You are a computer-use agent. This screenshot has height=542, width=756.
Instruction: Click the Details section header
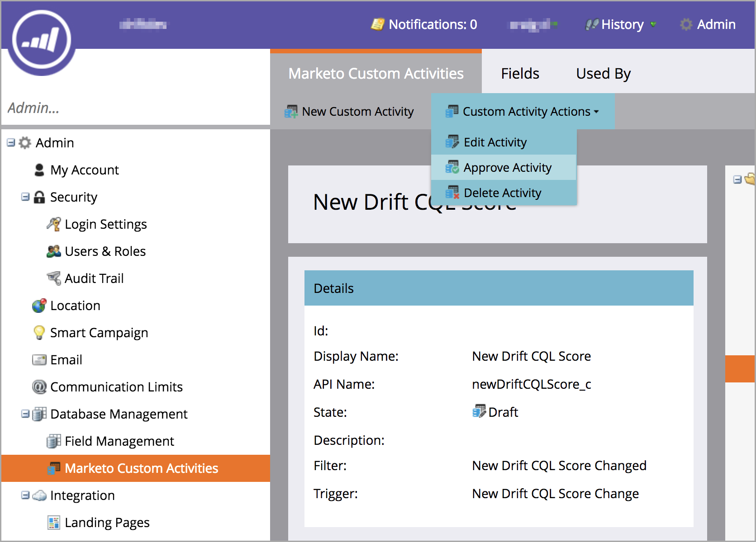click(499, 288)
